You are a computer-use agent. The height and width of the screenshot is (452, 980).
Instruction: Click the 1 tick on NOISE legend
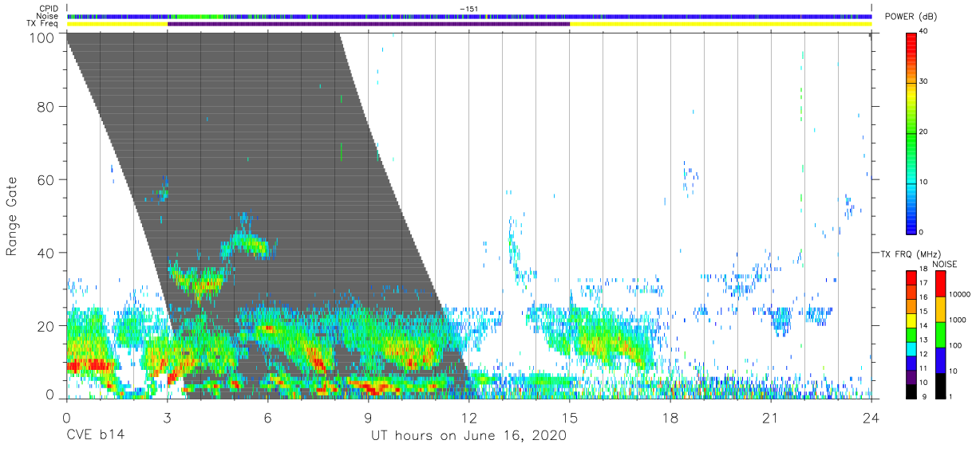(951, 396)
